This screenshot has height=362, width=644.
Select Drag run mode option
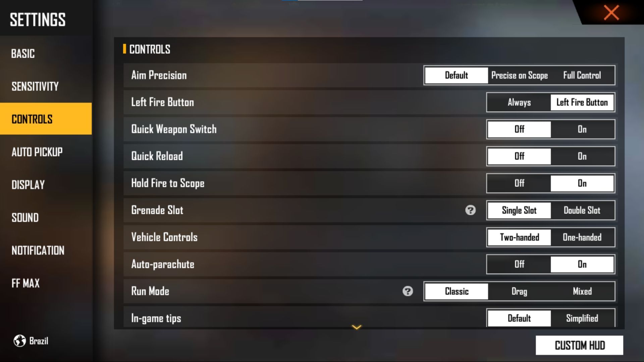coord(519,291)
